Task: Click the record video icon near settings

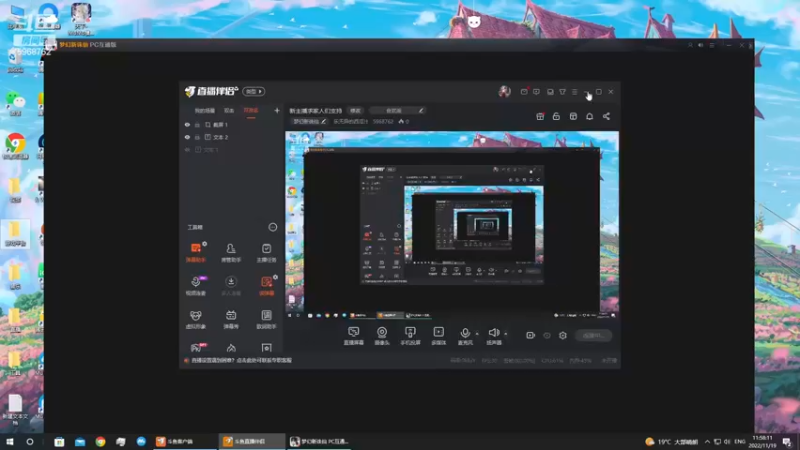Action: [x=530, y=335]
